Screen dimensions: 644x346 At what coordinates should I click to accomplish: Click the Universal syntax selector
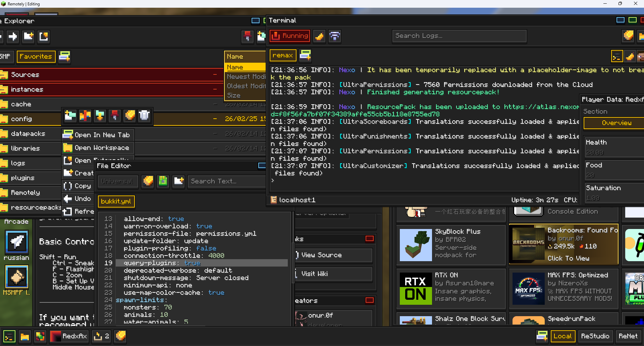click(x=117, y=181)
